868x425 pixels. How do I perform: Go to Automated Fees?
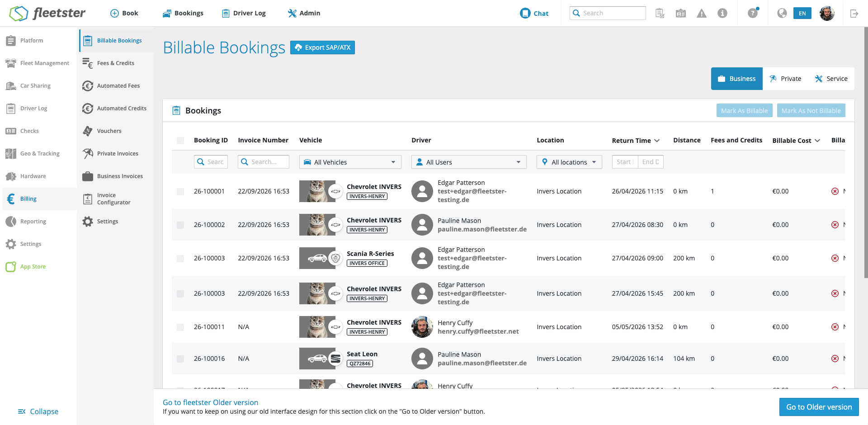(116, 86)
